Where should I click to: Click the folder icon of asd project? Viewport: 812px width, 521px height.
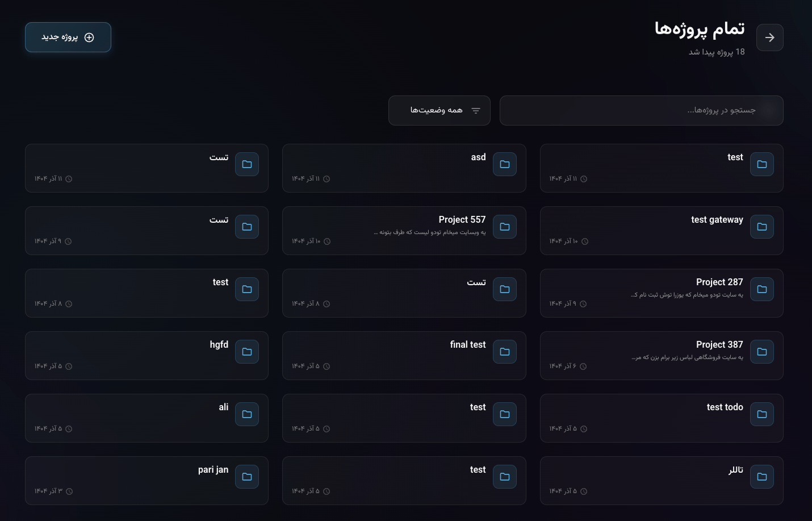click(504, 164)
